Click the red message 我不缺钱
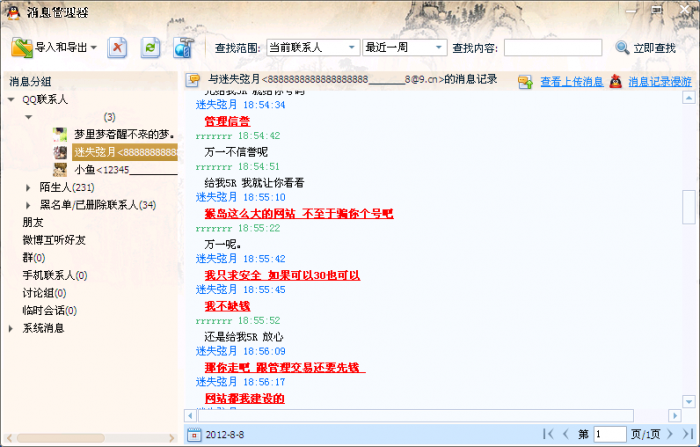700x447 pixels. (227, 306)
